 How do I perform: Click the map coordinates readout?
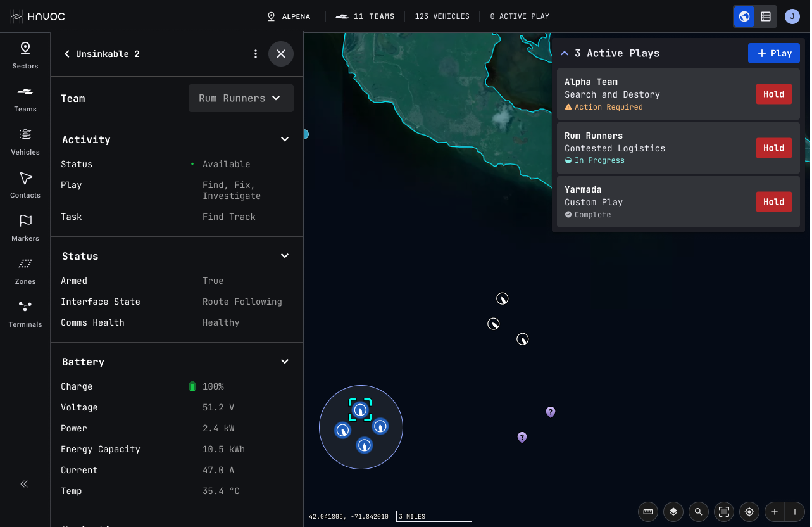(349, 517)
